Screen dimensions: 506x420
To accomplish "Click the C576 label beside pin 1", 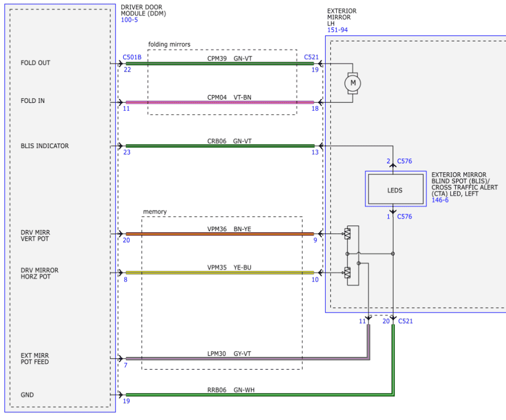I will (404, 216).
